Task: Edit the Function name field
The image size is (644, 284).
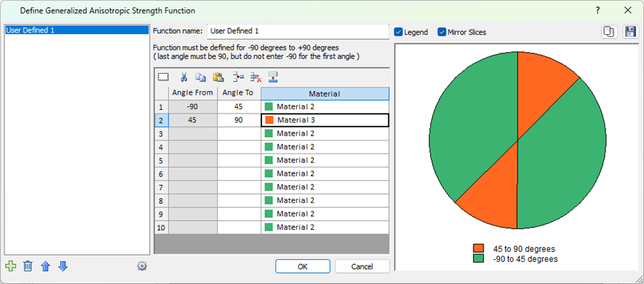Action: coord(298,31)
